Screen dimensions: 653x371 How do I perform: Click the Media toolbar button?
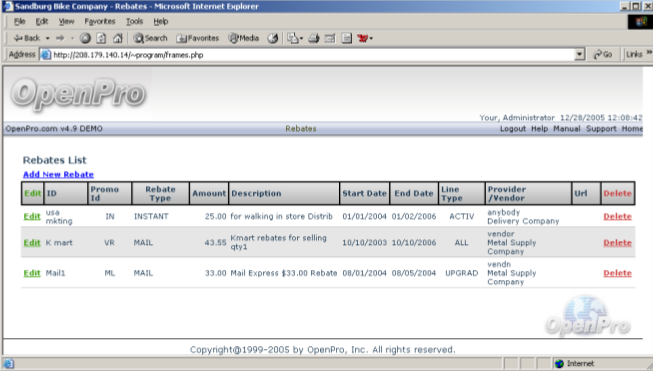tap(244, 38)
